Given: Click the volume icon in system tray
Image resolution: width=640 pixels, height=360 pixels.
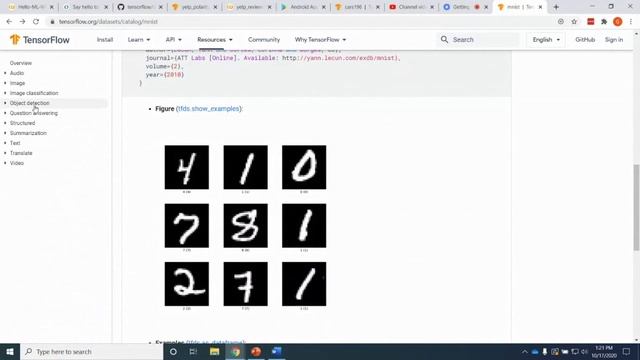Looking at the screenshot, I should point(584,351).
